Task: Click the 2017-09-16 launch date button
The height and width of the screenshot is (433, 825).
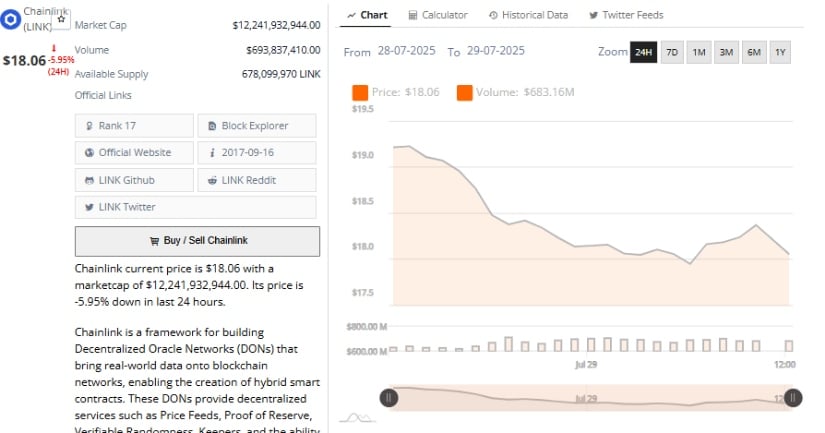Action: [x=257, y=153]
